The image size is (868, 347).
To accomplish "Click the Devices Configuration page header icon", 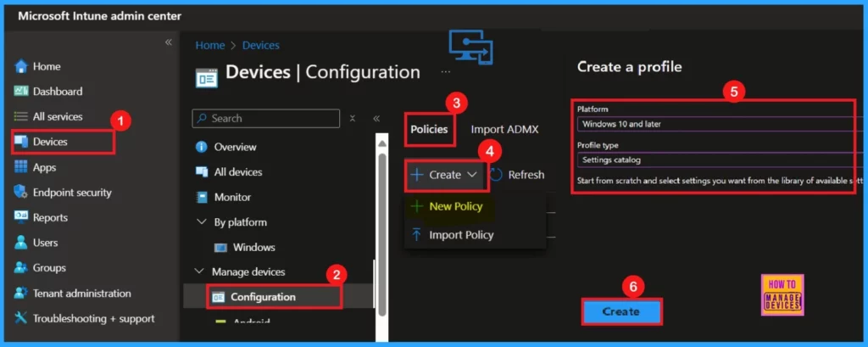I will pos(207,78).
